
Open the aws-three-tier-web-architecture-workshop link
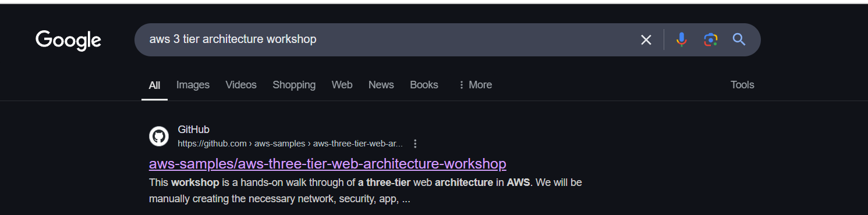(x=328, y=163)
